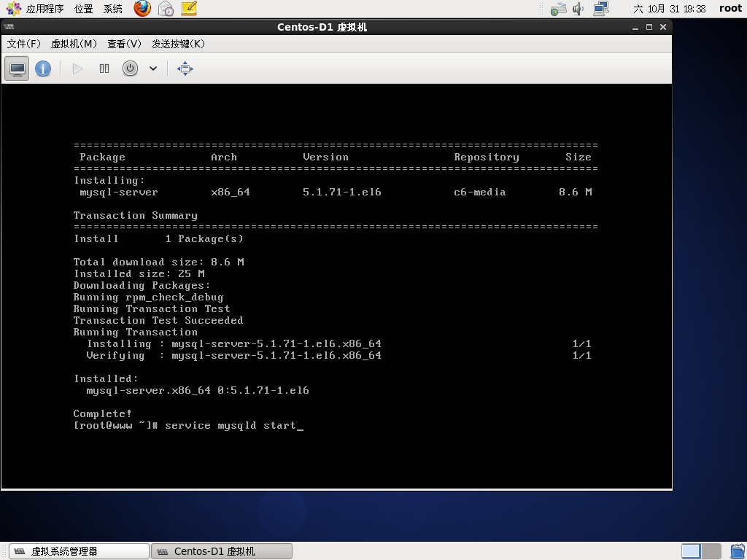
Task: Click the 'c6-media' repository value
Action: (x=480, y=192)
